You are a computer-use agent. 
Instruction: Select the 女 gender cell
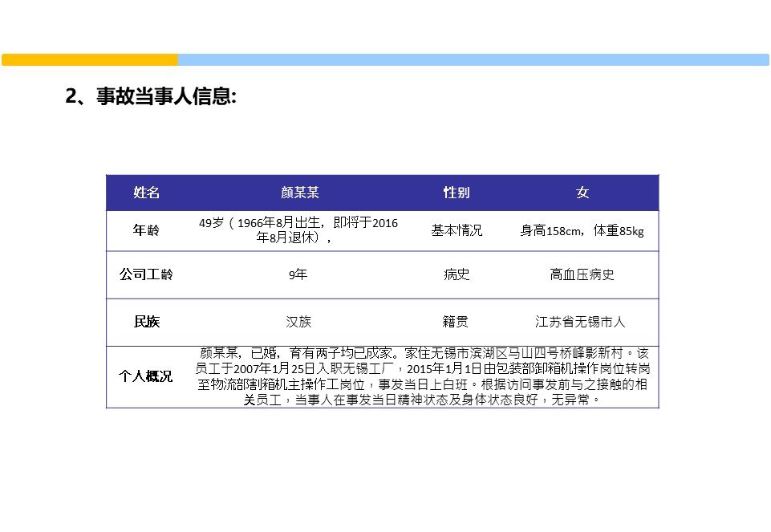[582, 193]
